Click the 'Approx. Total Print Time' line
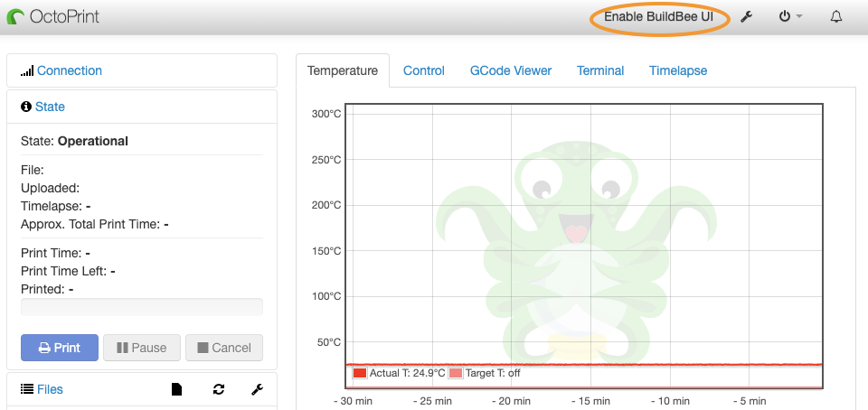The width and height of the screenshot is (868, 410). tap(95, 224)
